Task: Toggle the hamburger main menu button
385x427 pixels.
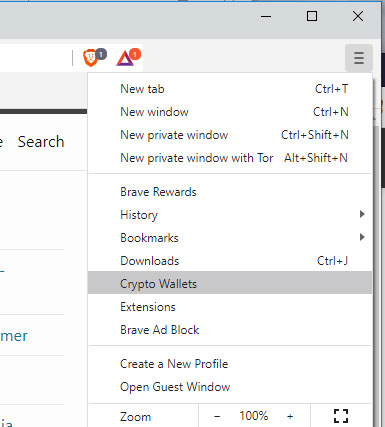Action: 359,58
